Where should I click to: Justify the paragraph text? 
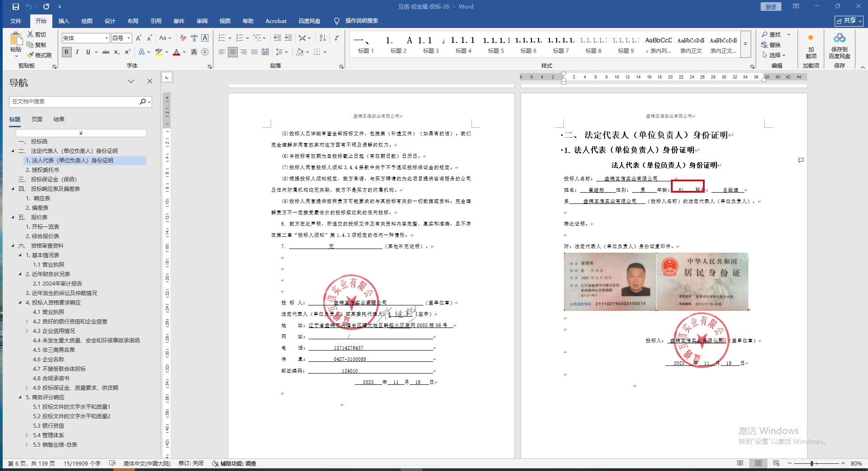tap(254, 52)
